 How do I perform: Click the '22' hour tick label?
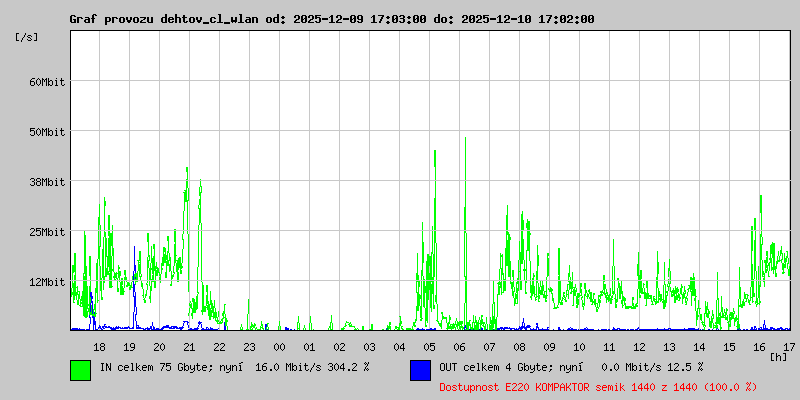[219, 347]
